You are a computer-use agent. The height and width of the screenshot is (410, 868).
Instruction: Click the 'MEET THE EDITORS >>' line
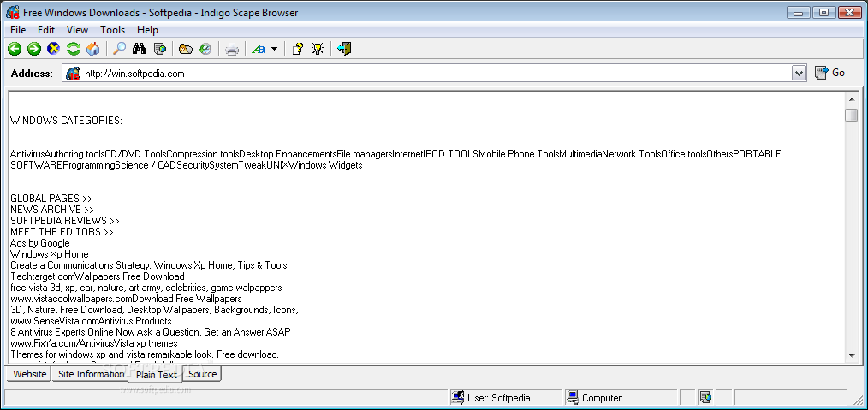point(62,232)
